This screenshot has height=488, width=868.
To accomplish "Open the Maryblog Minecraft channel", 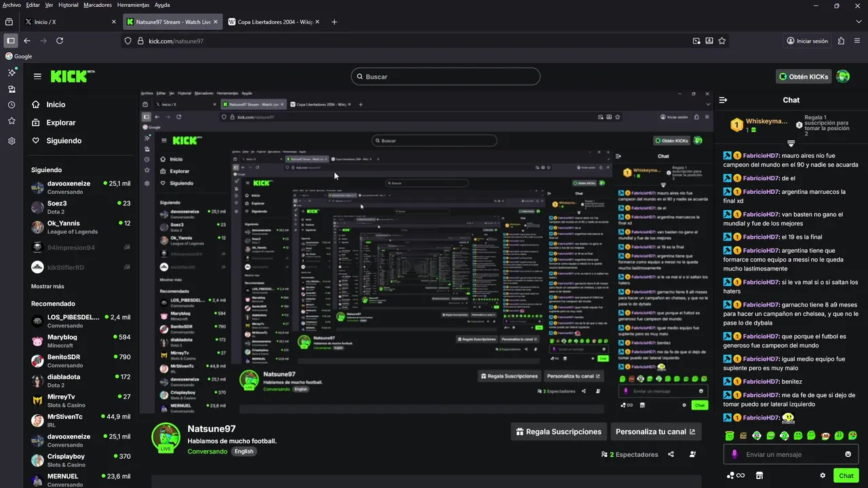I will pyautogui.click(x=81, y=341).
